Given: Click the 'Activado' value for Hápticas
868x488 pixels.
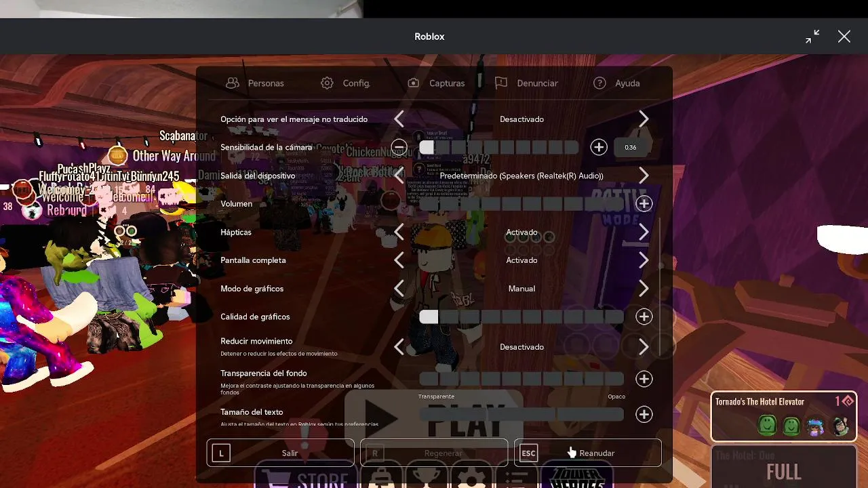Looking at the screenshot, I should 521,232.
